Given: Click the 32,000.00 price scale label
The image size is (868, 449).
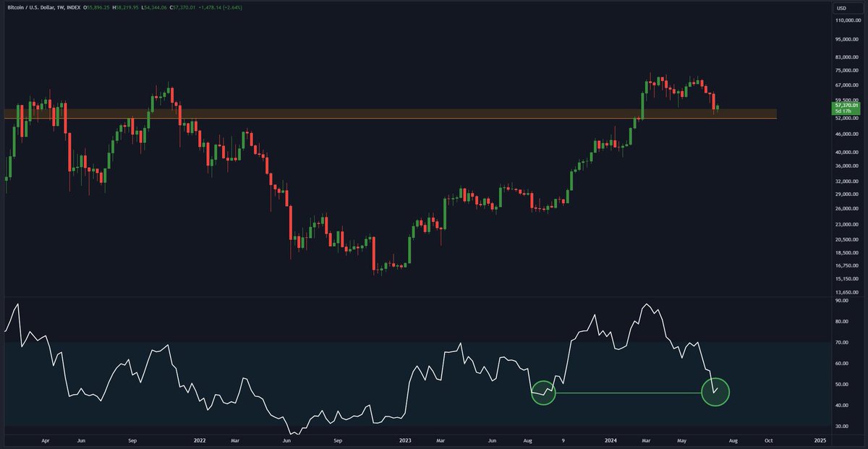Looking at the screenshot, I should (848, 181).
